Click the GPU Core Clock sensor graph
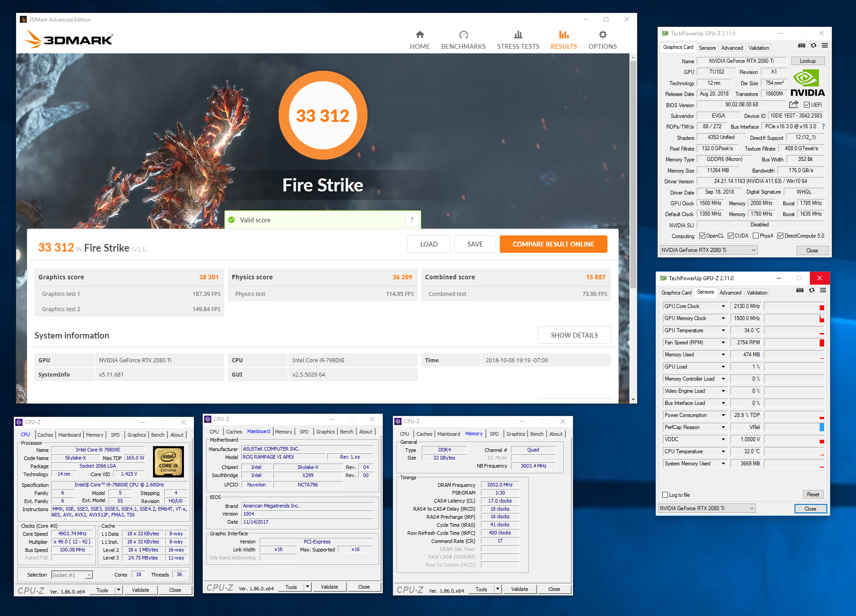 [x=794, y=306]
